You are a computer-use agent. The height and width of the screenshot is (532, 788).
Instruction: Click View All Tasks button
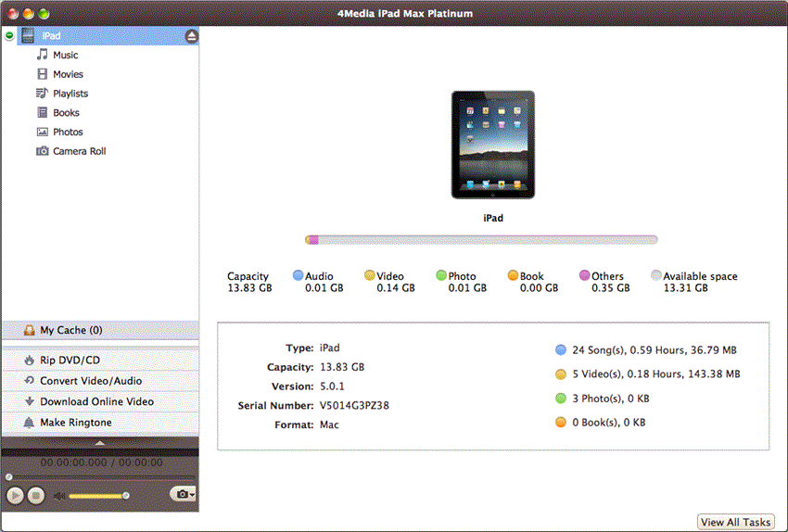point(735,522)
